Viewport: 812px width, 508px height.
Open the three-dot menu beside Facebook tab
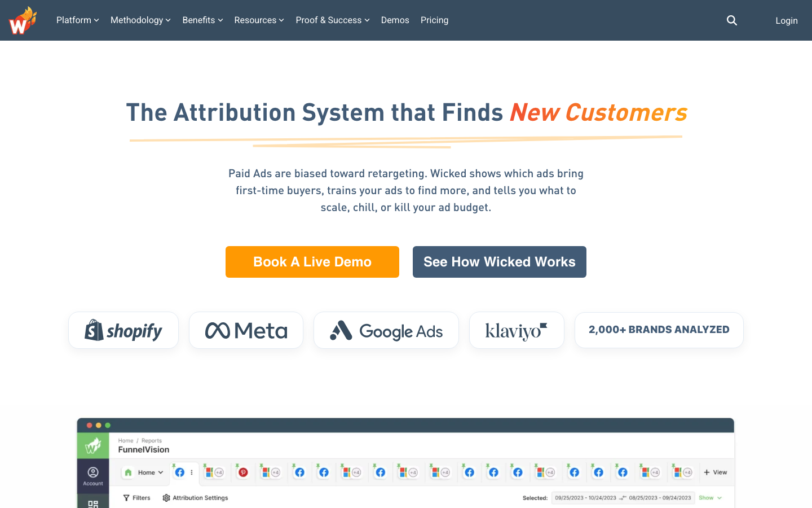(x=192, y=472)
